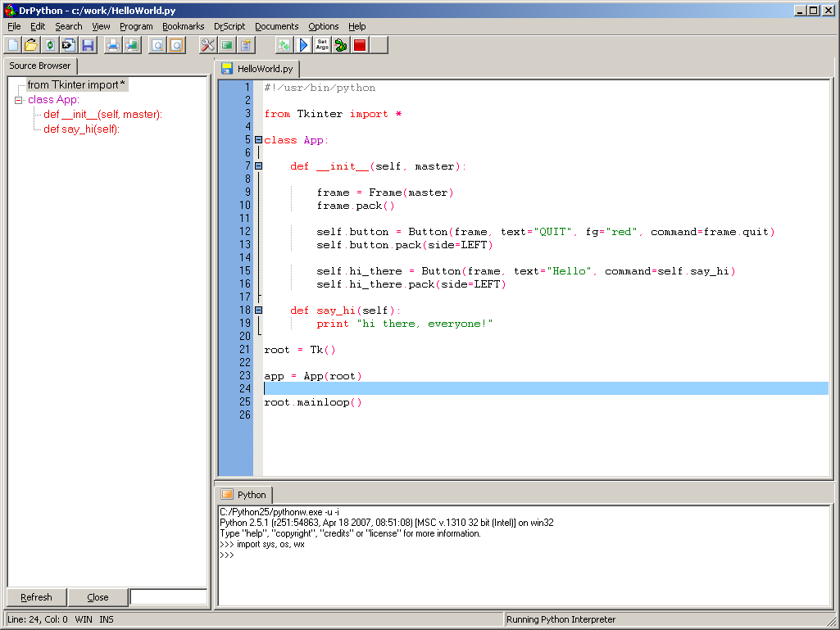The image size is (840, 630).
Task: Select the Python prompt tab
Action: tap(243, 495)
